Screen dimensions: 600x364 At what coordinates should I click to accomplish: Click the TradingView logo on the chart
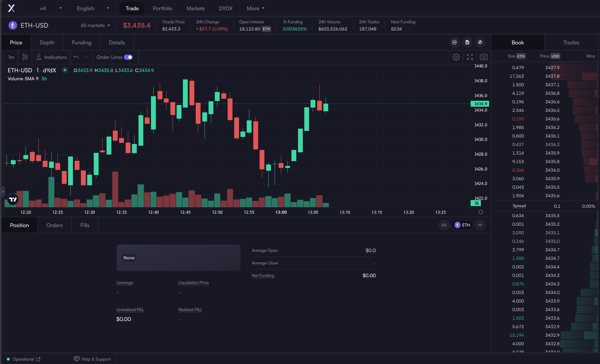pos(13,200)
